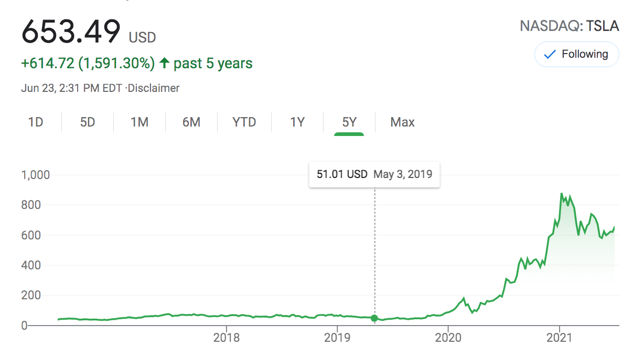The image size is (644, 356).
Task: Click the green data point on chart
Action: coord(374,318)
